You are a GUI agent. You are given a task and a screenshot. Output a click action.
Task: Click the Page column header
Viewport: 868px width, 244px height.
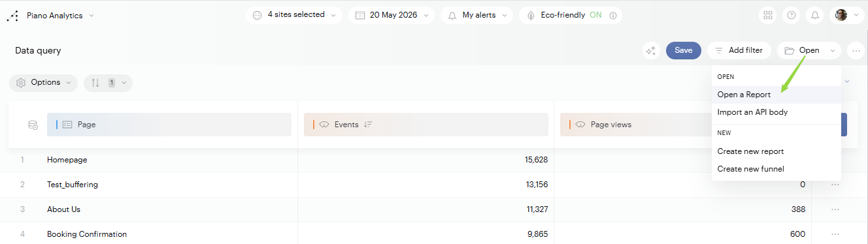coord(169,125)
